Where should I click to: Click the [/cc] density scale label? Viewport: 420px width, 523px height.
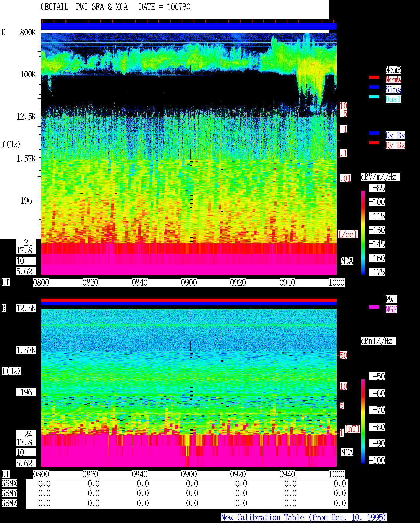pos(347,234)
